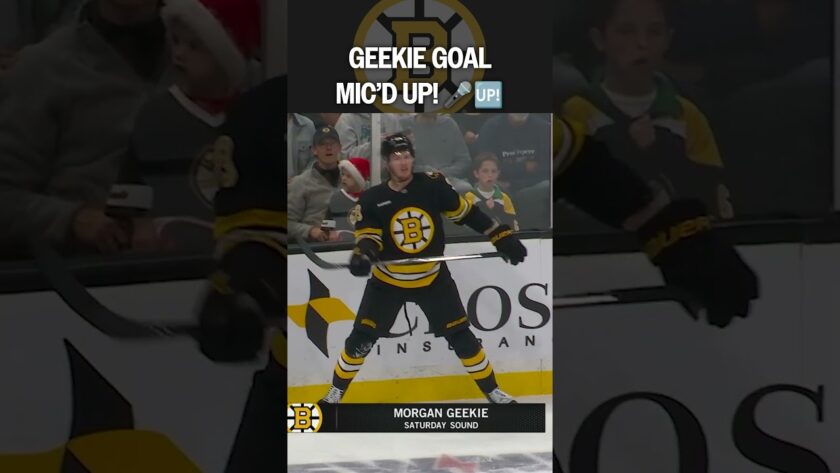Click the fan wearing the Santa hat
The height and width of the screenshot is (473, 840).
tap(349, 189)
